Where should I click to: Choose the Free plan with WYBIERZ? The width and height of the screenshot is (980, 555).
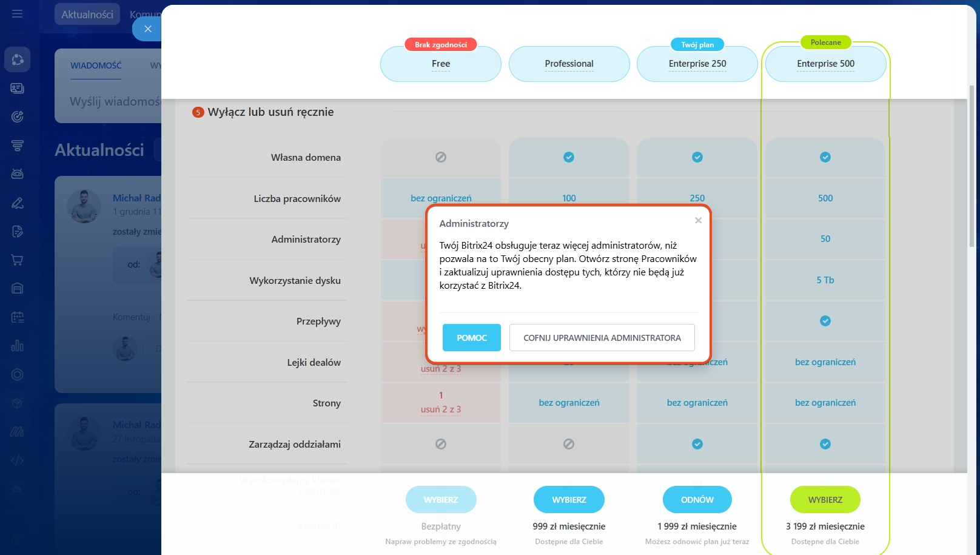pos(441,500)
